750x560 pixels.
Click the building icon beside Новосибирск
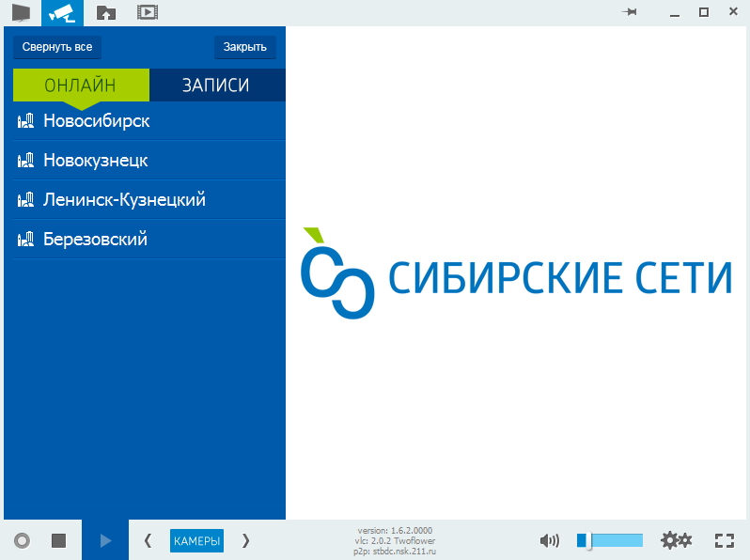pyautogui.click(x=25, y=120)
